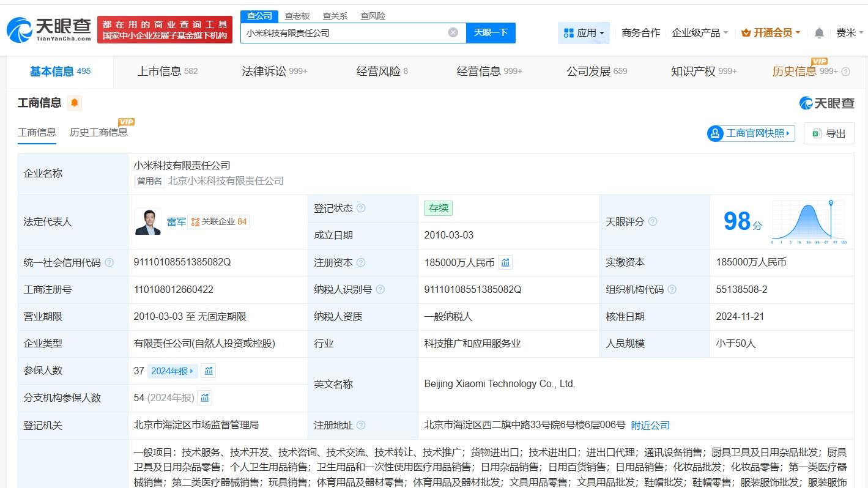Click the help icon next to 天眼评分

coord(652,221)
